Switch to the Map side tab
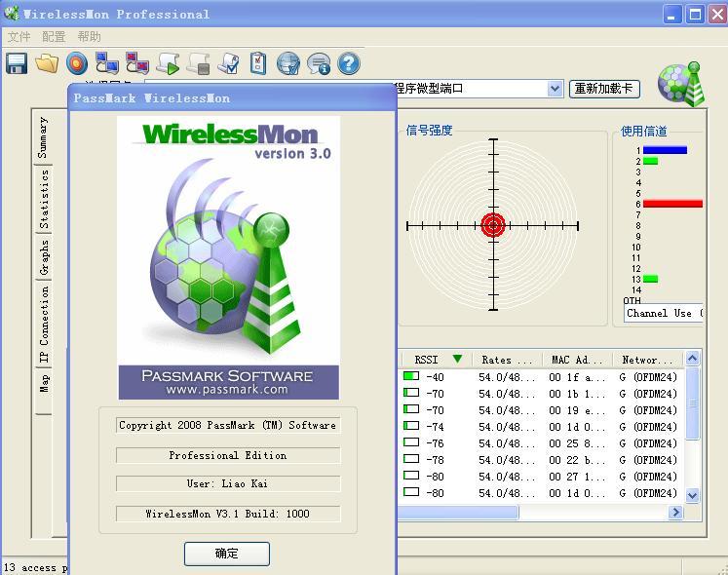Image resolution: width=728 pixels, height=575 pixels. 44,384
